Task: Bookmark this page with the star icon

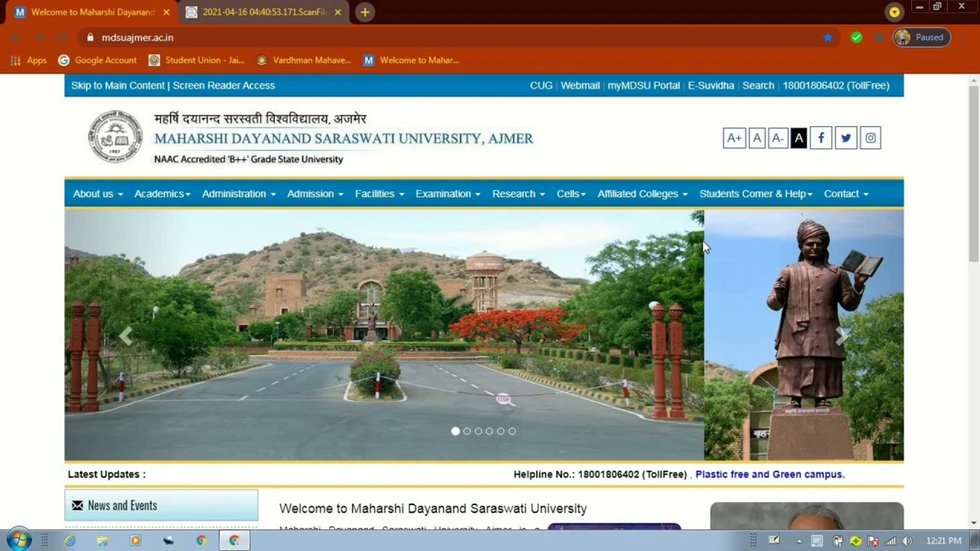Action: click(828, 37)
